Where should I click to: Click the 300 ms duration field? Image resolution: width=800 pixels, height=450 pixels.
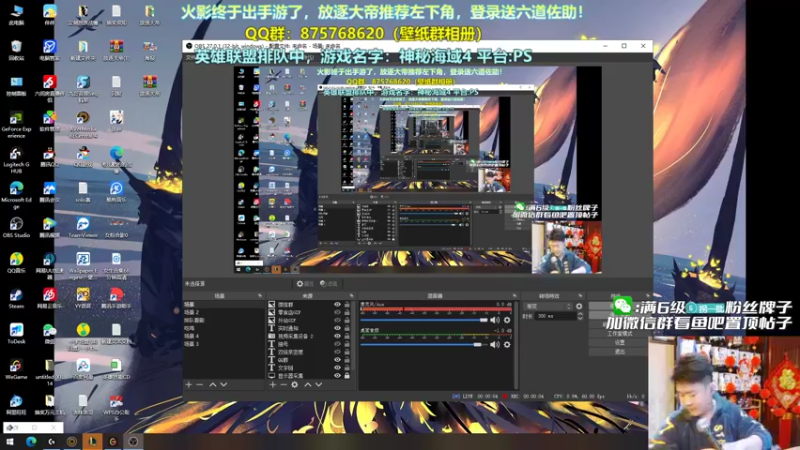click(x=555, y=316)
